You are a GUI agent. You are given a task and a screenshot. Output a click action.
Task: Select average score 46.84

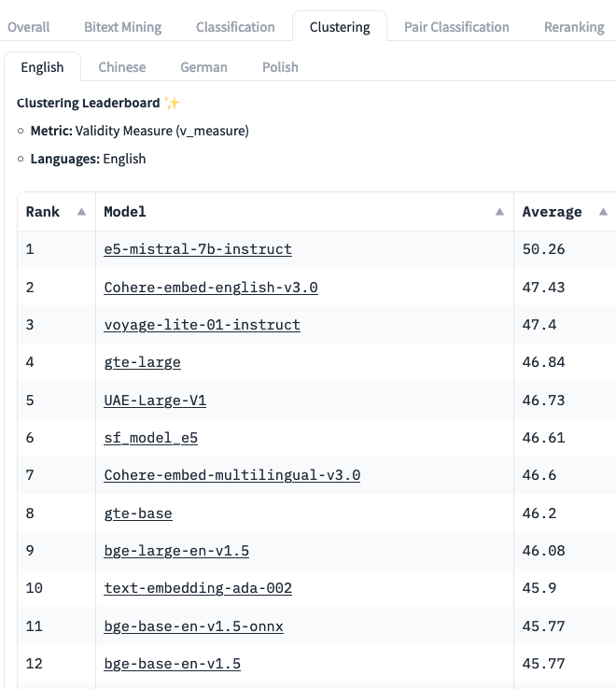(543, 362)
